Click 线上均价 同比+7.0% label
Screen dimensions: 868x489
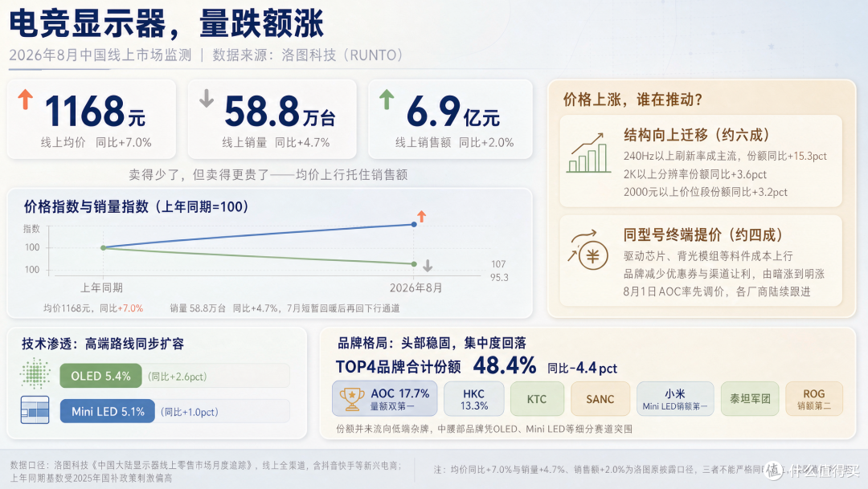pyautogui.click(x=96, y=143)
